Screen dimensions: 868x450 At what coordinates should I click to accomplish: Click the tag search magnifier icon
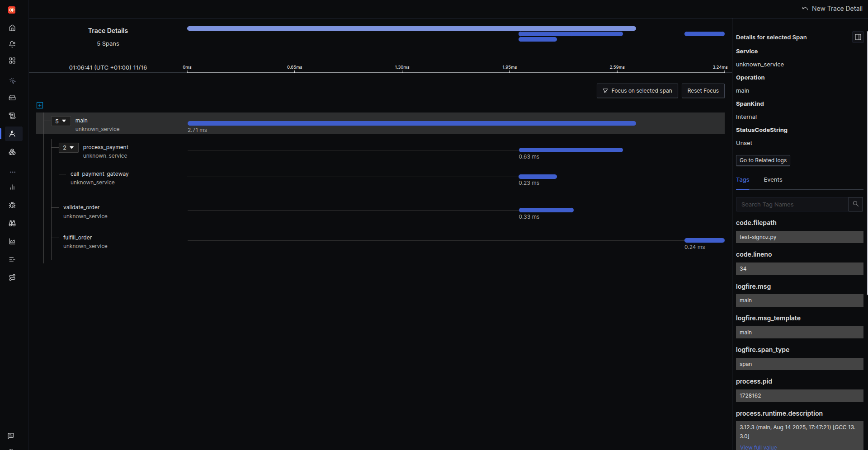[855, 204]
